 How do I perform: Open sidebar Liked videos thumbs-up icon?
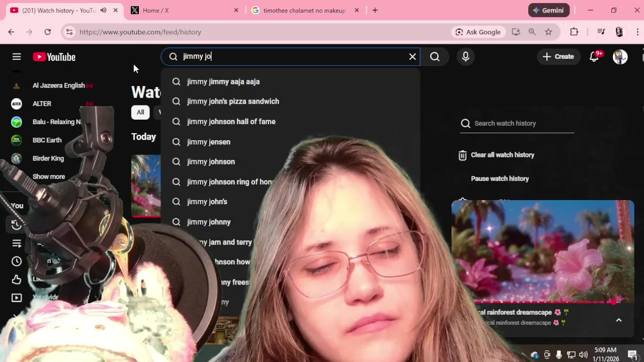[x=17, y=279]
